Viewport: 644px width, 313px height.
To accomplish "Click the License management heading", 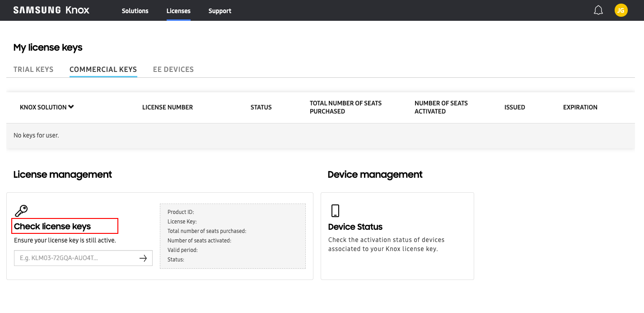I will point(63,174).
